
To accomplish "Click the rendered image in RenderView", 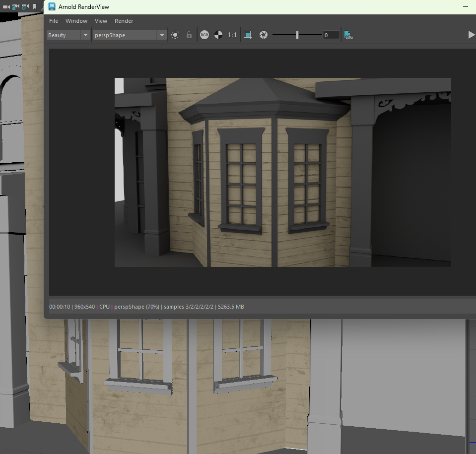I will (x=282, y=172).
